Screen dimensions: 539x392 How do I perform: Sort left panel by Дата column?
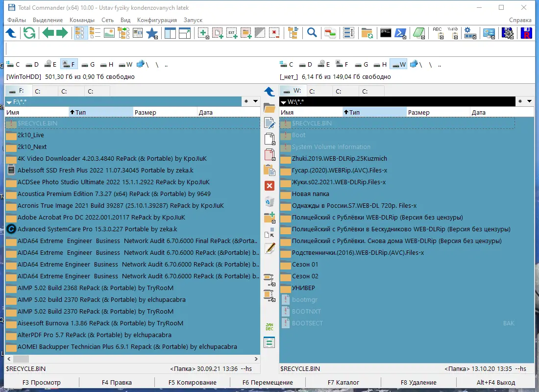click(x=228, y=112)
